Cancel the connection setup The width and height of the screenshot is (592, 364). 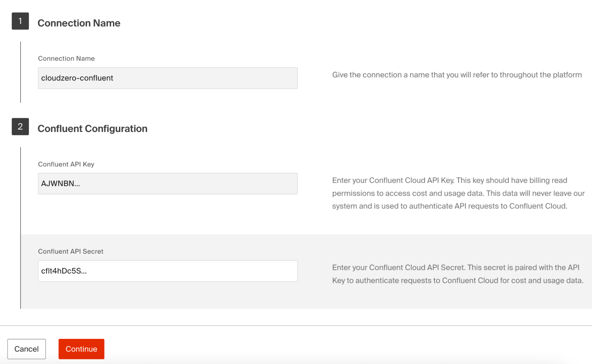tap(27, 349)
